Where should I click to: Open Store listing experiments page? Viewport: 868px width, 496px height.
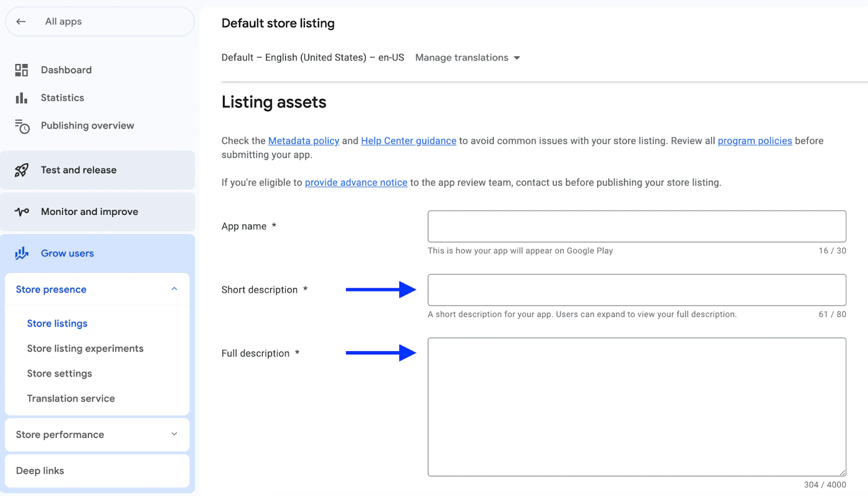(x=85, y=348)
